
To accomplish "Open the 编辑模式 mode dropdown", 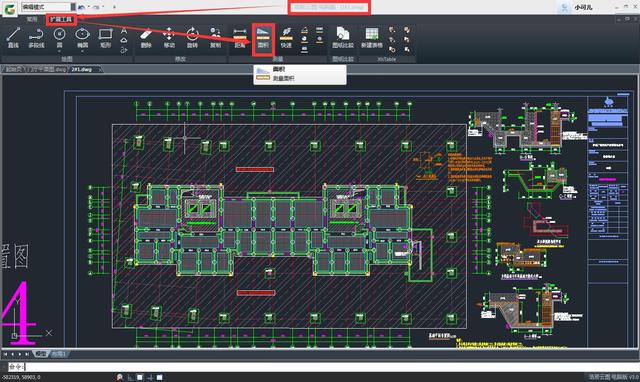I will click(x=48, y=7).
